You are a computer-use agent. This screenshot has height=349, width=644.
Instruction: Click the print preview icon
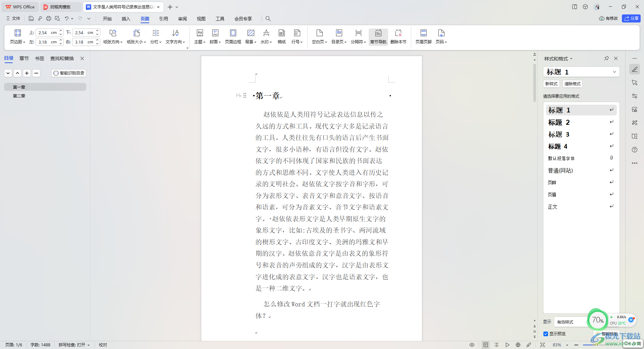[x=57, y=18]
